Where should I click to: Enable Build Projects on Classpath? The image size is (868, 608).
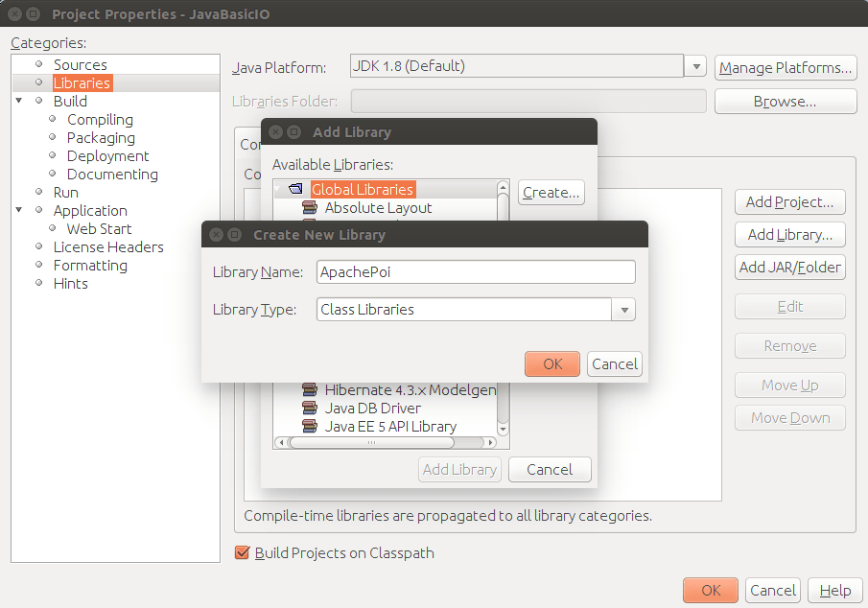pyautogui.click(x=242, y=553)
